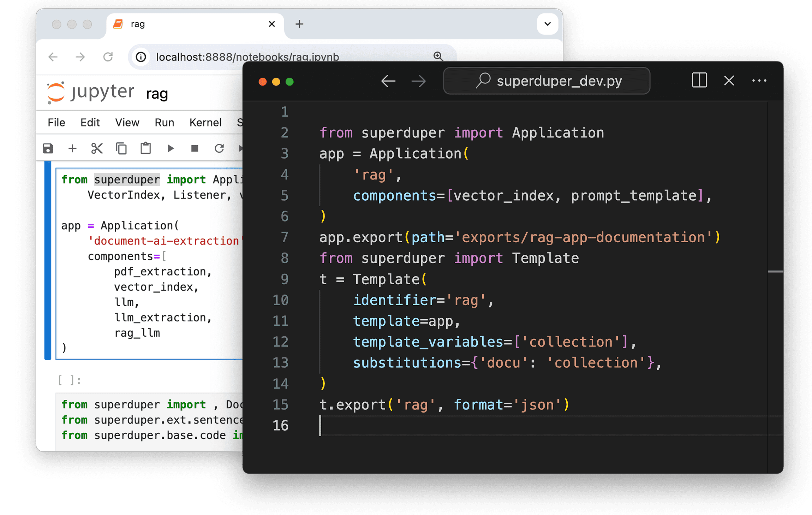
Task: Run the selected cell with play icon
Action: tap(171, 148)
